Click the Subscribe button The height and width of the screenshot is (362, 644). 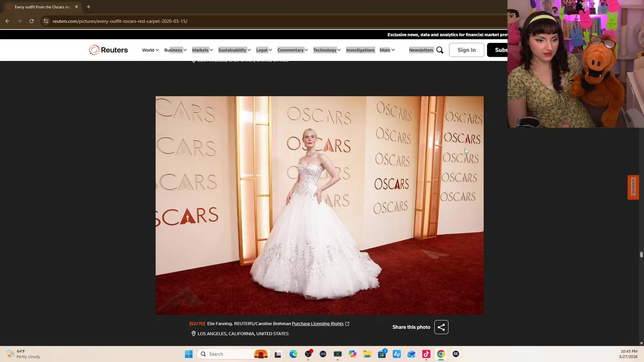pyautogui.click(x=498, y=50)
